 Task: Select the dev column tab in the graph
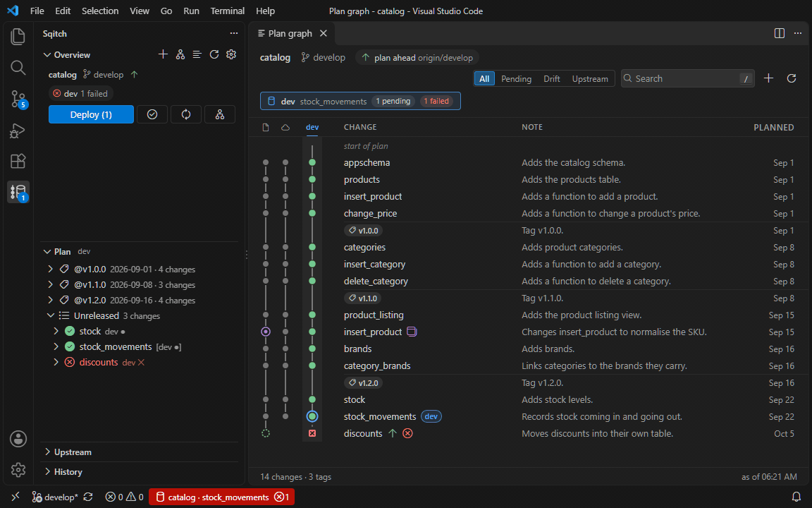coord(312,128)
